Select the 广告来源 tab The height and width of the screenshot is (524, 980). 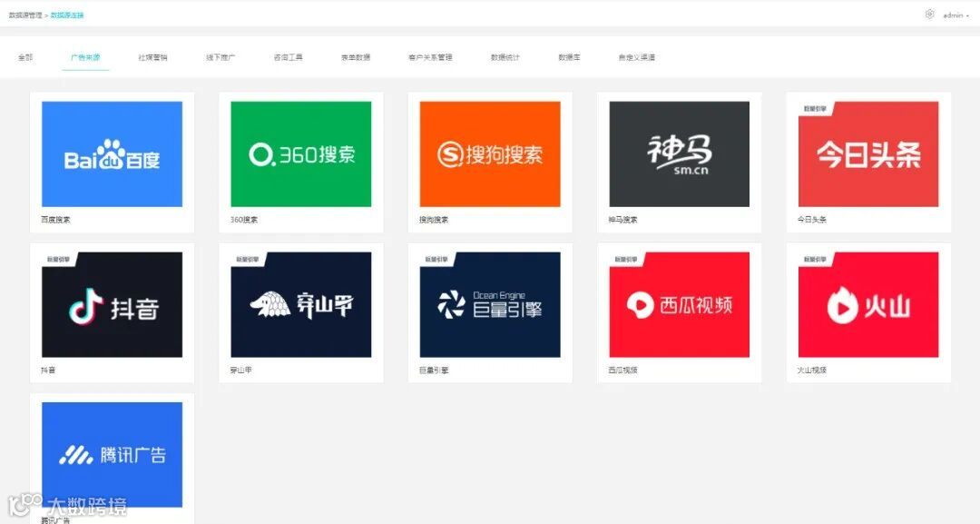85,57
